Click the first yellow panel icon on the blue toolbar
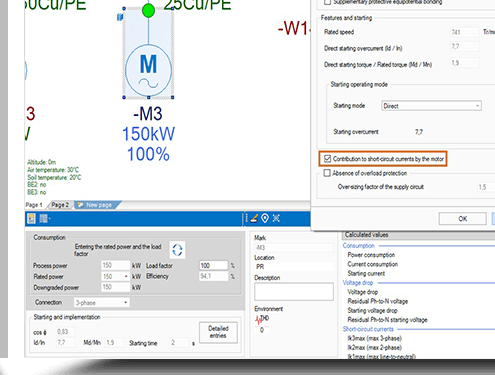495x375 pixels. point(31,219)
